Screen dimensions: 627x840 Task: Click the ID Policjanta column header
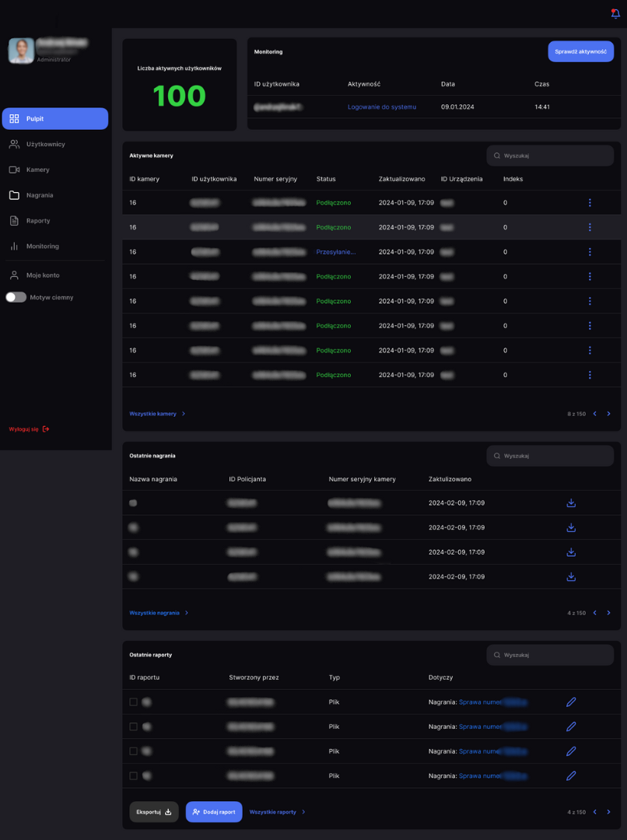247,479
